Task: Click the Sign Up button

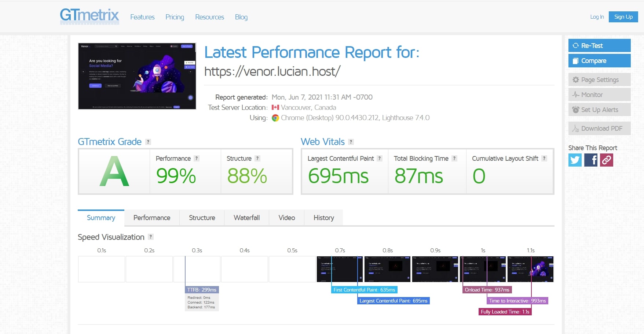Action: pos(623,17)
